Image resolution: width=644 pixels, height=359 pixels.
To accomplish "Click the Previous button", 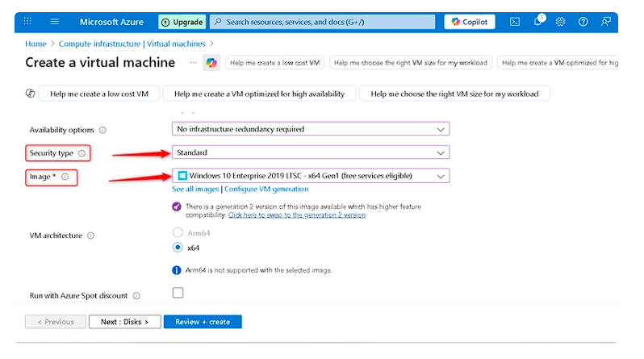I will 56,322.
